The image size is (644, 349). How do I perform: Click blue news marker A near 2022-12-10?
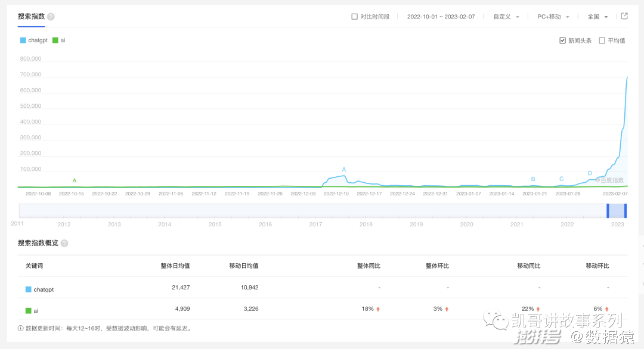[344, 170]
